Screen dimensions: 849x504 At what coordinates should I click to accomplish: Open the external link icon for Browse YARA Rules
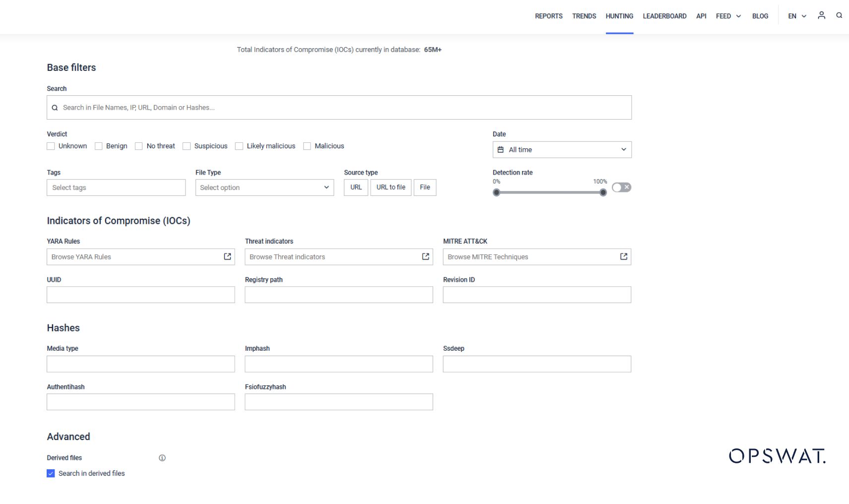click(x=228, y=256)
